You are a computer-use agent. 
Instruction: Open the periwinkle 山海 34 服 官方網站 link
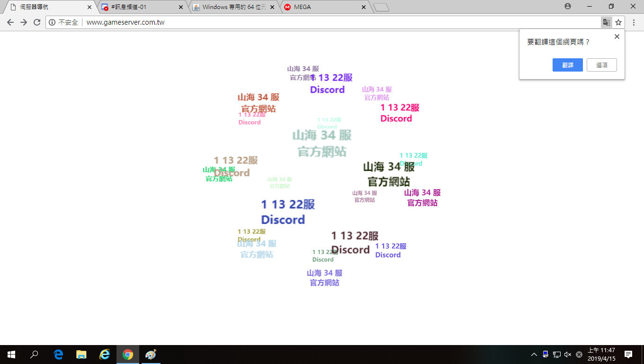324,278
